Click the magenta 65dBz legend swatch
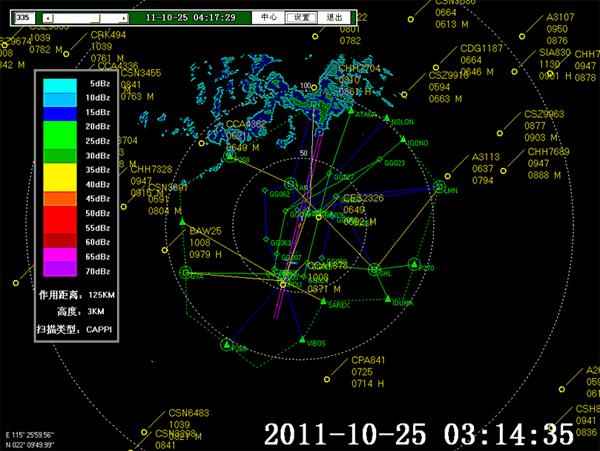The height and width of the screenshot is (451, 600). click(60, 255)
